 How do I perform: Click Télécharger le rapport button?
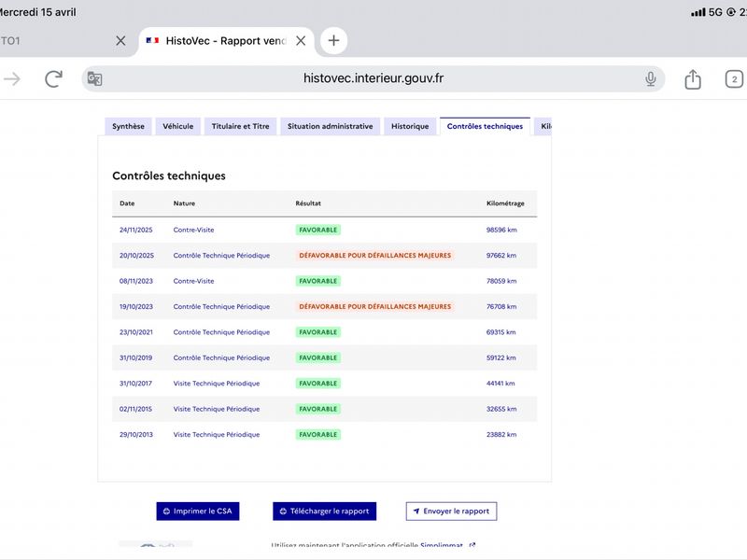click(324, 511)
